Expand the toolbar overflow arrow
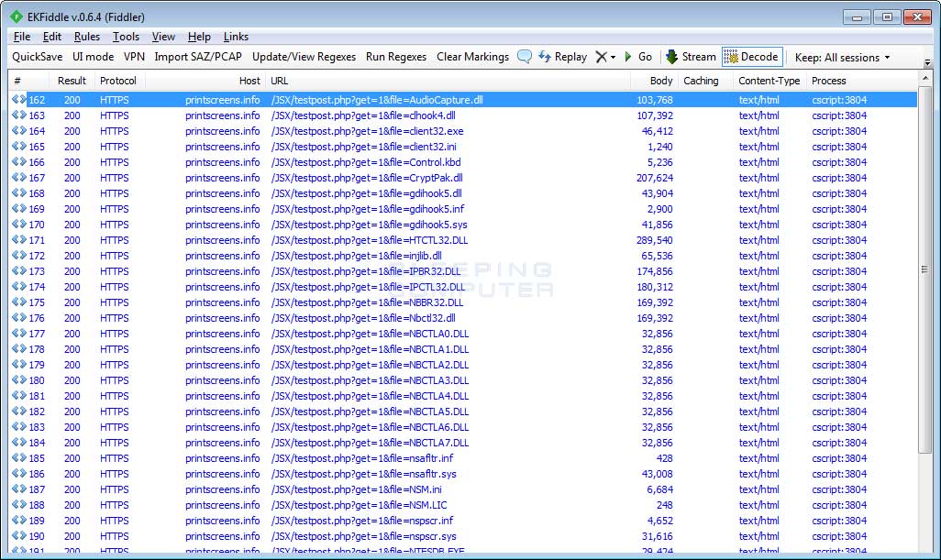941x560 pixels. tap(927, 61)
